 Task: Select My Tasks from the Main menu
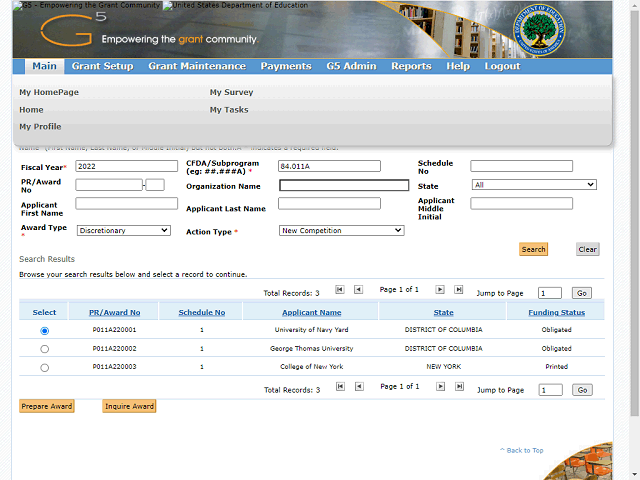pyautogui.click(x=229, y=110)
